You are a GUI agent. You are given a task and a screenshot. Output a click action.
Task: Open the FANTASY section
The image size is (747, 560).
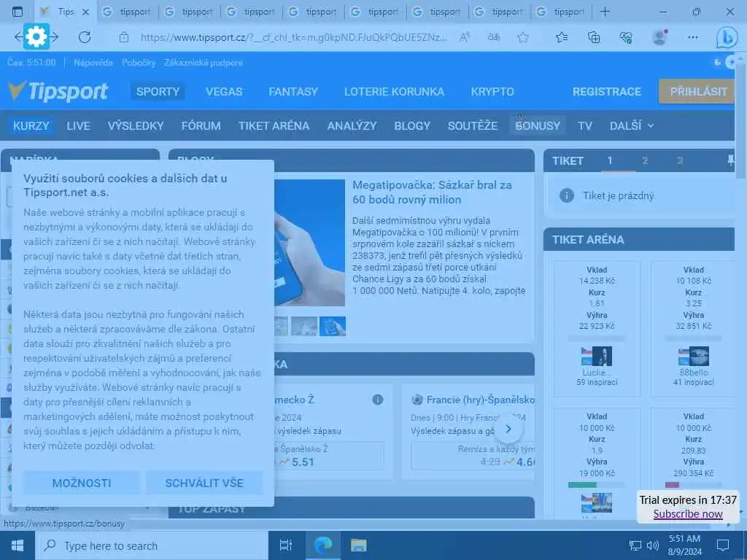click(x=293, y=91)
